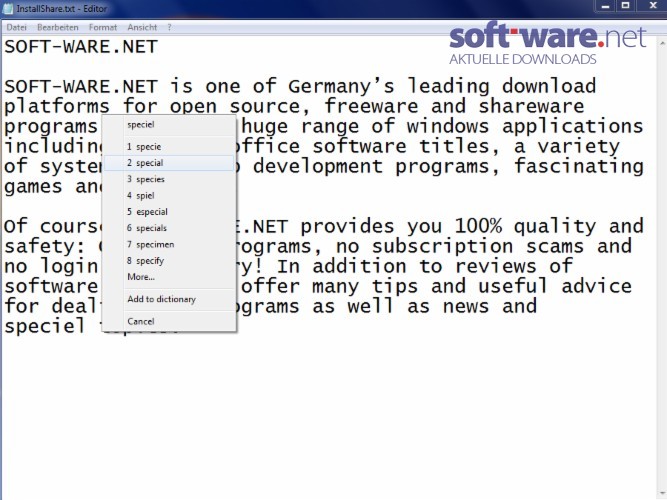667x500 pixels.
Task: Close the Editor window
Action: click(x=653, y=6)
